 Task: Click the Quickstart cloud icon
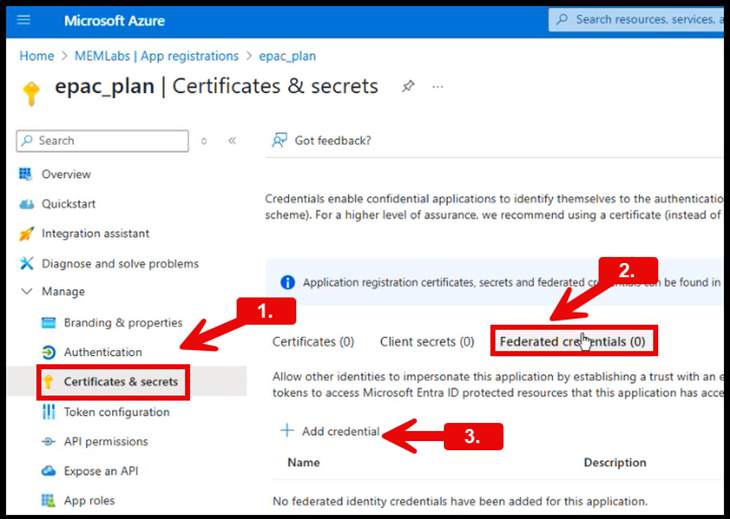(27, 204)
